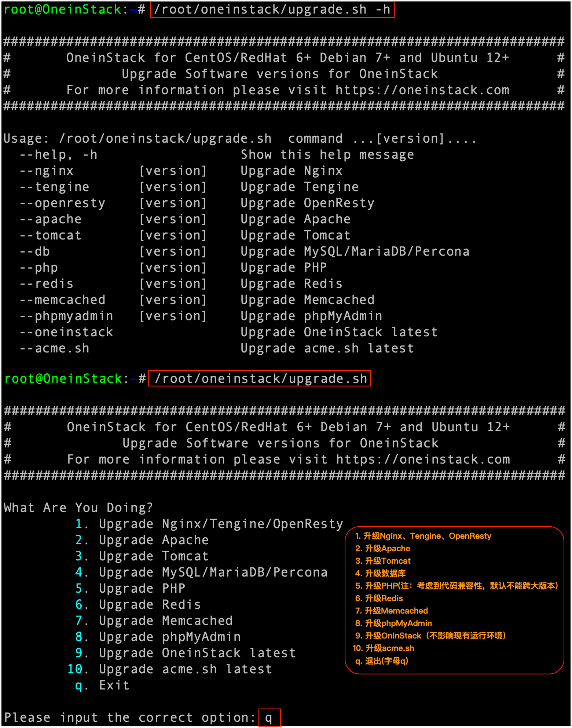Pick menu option 5 Upgrade PHP
Screen dimensions: 572x728
tap(130, 588)
